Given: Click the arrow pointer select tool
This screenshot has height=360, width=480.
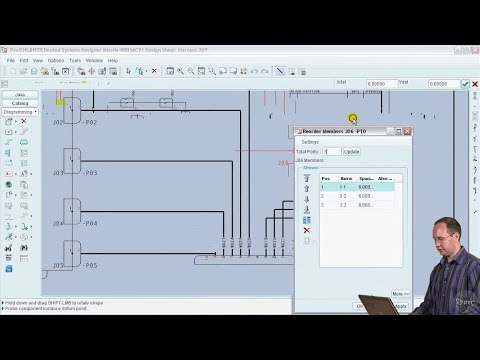Looking at the screenshot, I should [x=128, y=71].
